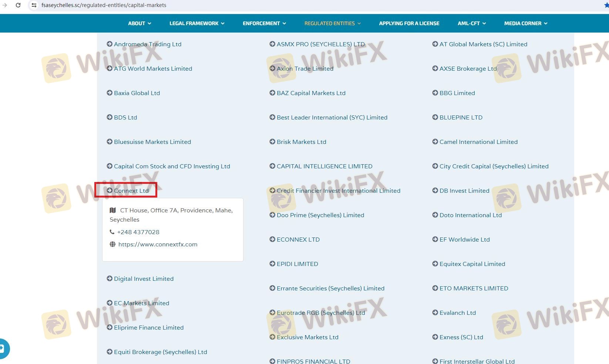The image size is (609, 364).
Task: Click the browser reload page icon
Action: 18,5
